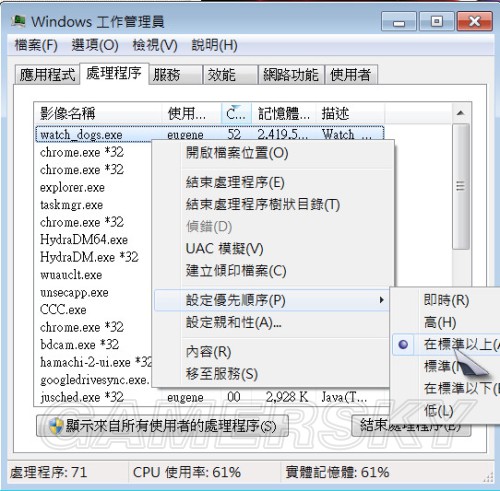500x491 pixels.
Task: Select the bdcam.exe *32 process
Action: tap(79, 344)
